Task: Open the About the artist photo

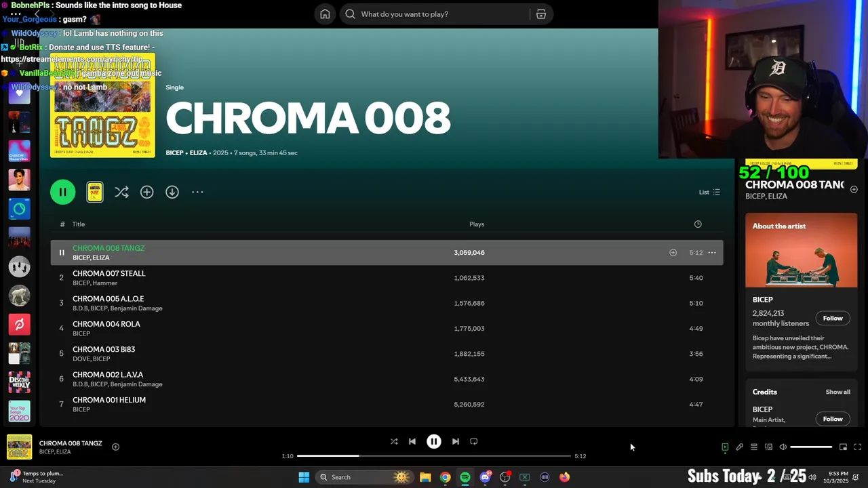Action: pyautogui.click(x=802, y=250)
